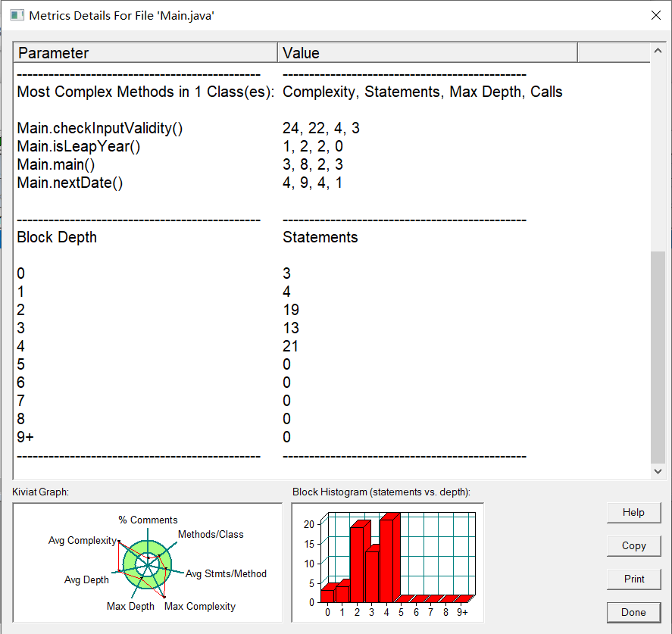Click the block depth 4 statements value 21
Viewport: 672px width, 634px height.
290,346
